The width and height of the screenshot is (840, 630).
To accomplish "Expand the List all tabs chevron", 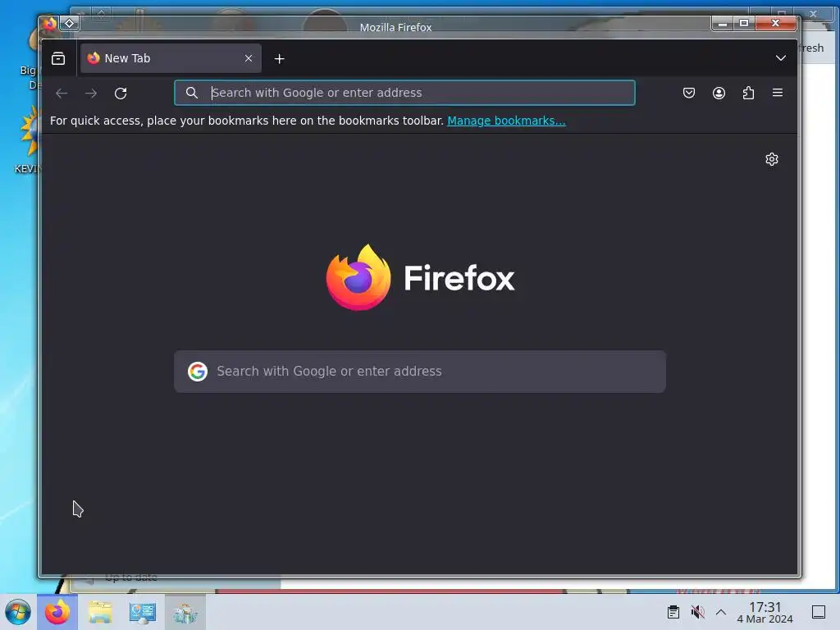I will tap(781, 58).
